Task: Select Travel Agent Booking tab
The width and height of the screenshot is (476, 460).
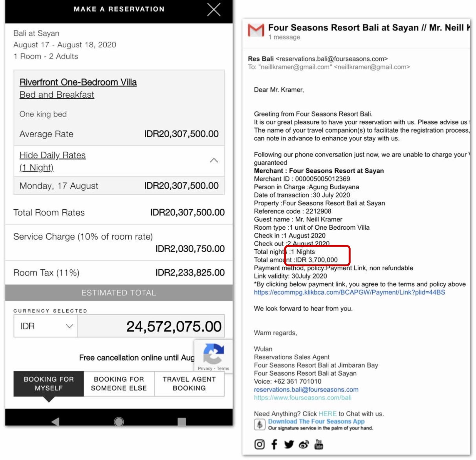Action: pyautogui.click(x=189, y=383)
